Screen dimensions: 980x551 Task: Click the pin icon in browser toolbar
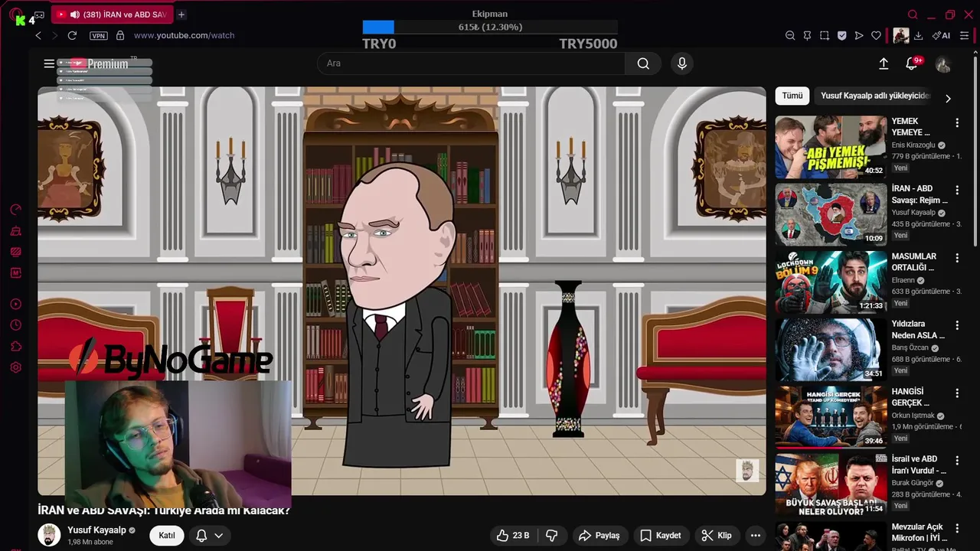807,35
